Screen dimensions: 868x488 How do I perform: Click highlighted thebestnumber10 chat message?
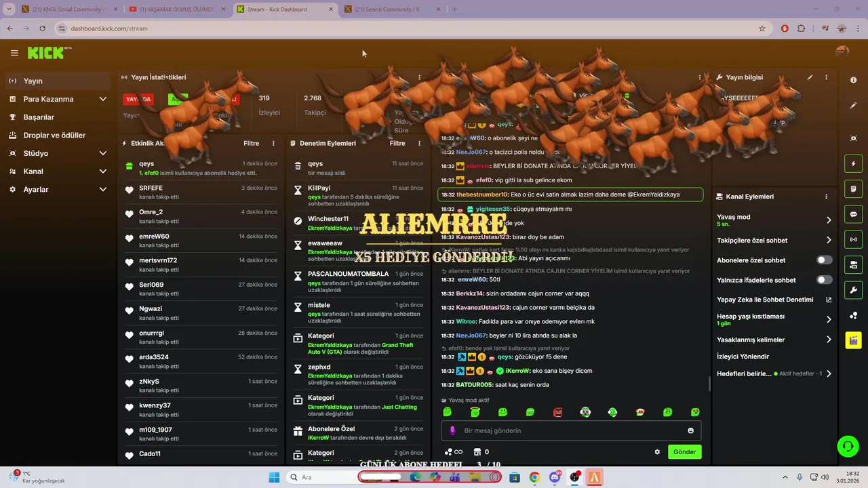point(570,195)
